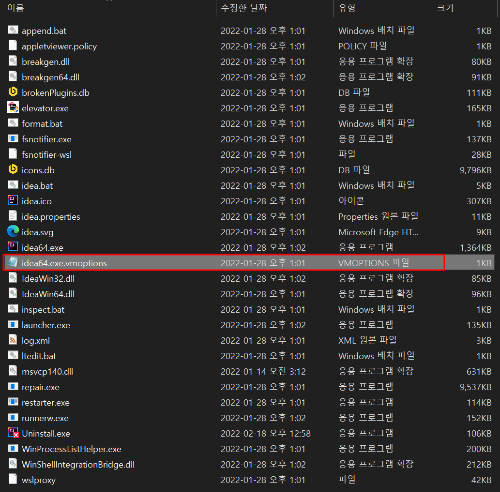Viewport: 500px width, 492px height.
Task: Click the wslproxy blank file icon
Action: point(13,479)
